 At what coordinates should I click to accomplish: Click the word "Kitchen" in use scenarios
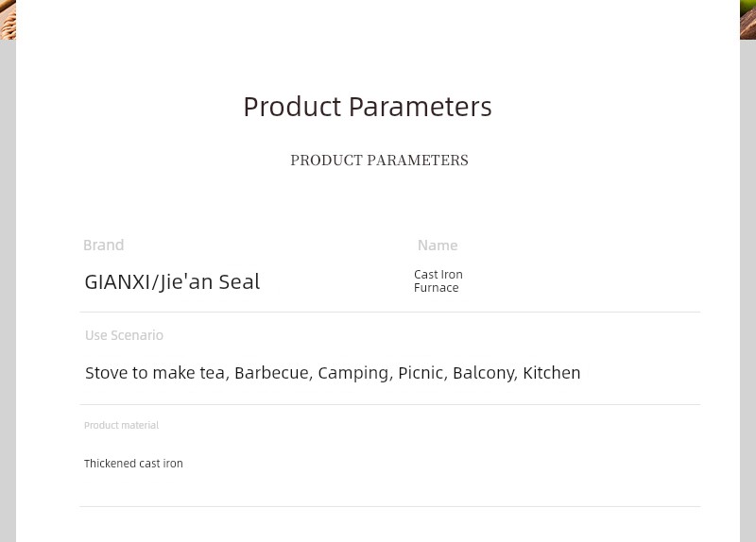(552, 373)
